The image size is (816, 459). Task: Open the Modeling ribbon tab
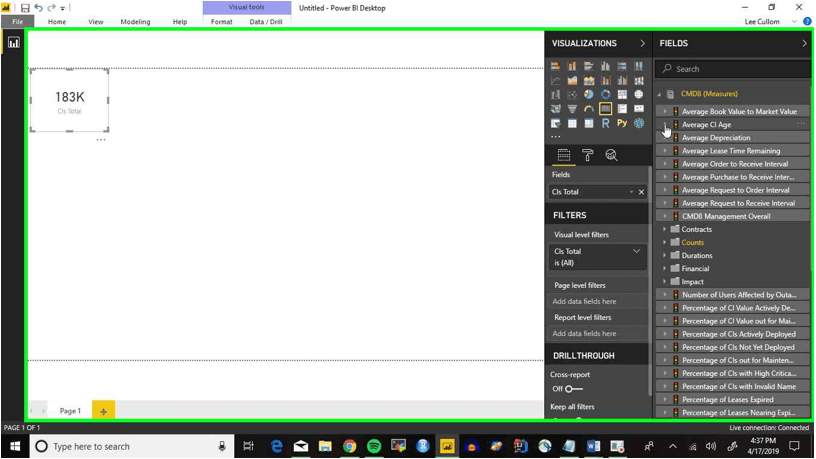(135, 22)
